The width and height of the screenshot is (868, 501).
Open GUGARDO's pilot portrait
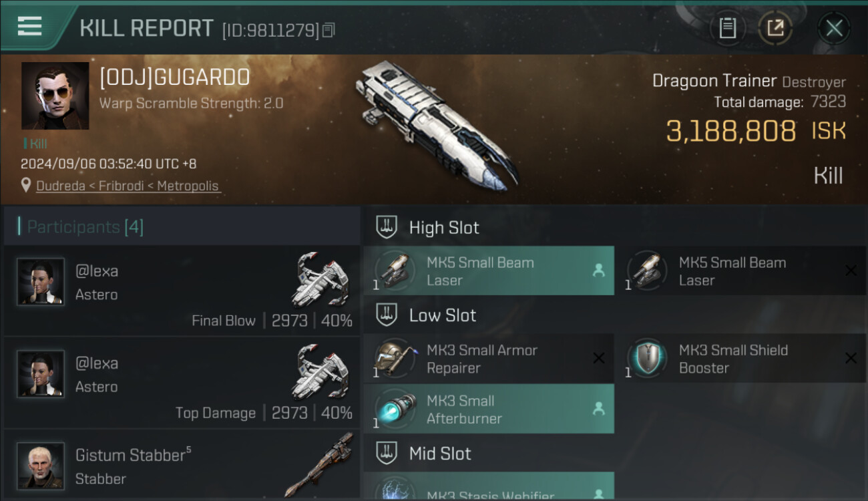(x=55, y=96)
